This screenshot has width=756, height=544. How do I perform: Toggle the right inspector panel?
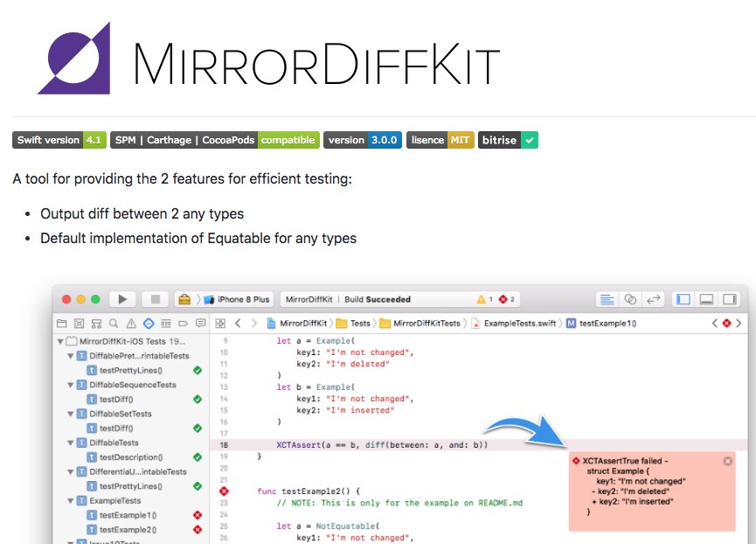click(x=729, y=299)
